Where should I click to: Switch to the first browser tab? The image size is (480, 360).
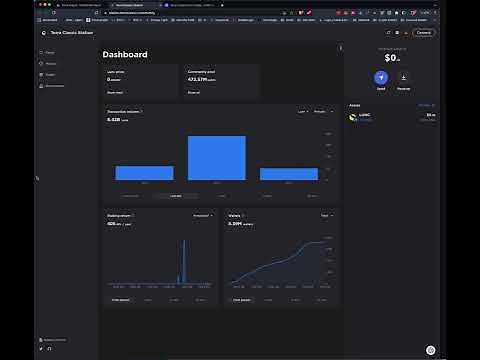coord(80,5)
